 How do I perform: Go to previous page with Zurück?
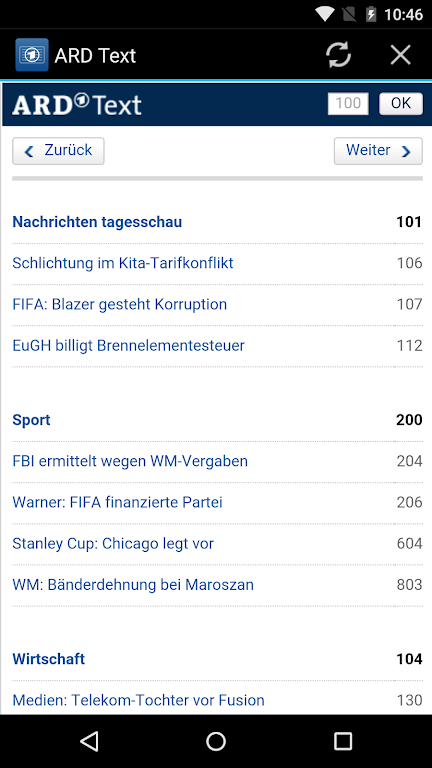tap(58, 151)
